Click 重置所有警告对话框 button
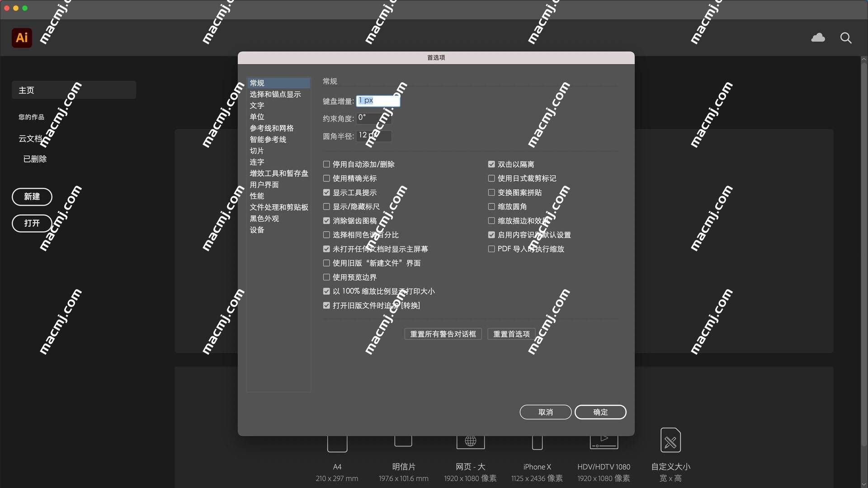This screenshot has height=488, width=868. pos(443,334)
